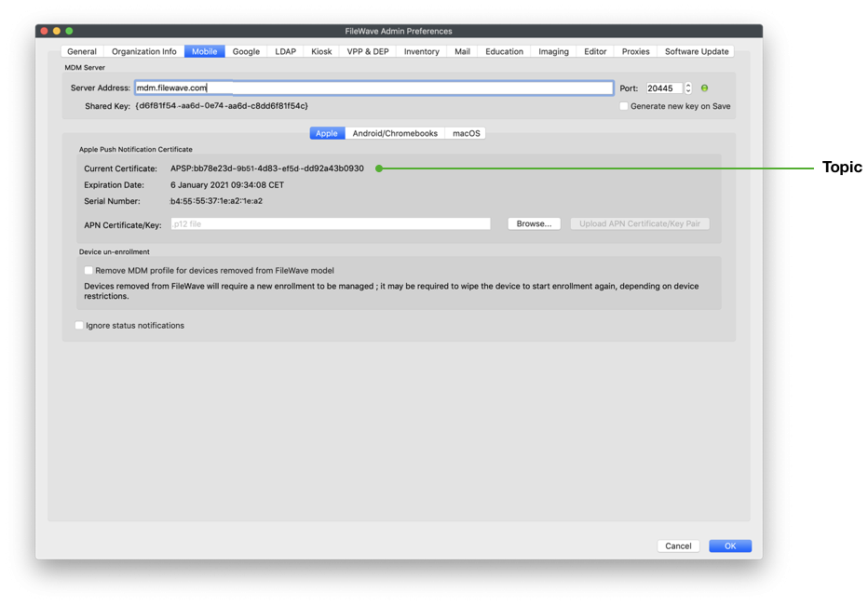Screen dimensions: 868x606
Task: Switch to the General tab
Action: [82, 51]
